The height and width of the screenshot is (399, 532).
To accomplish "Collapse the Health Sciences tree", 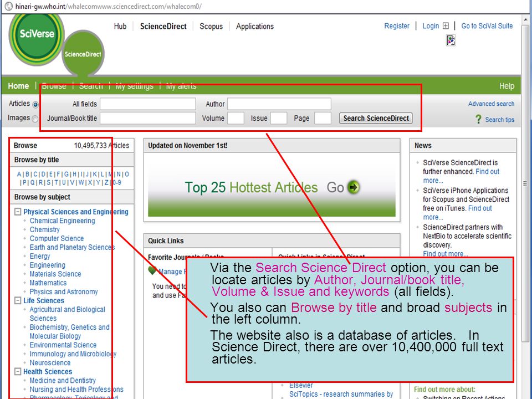I will coord(18,371).
